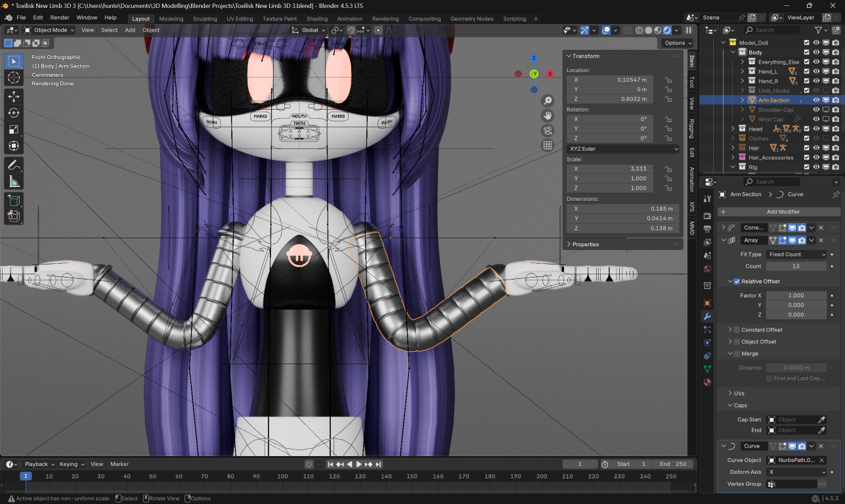Open the Fit Type Fixed Count dropdown

coord(796,255)
